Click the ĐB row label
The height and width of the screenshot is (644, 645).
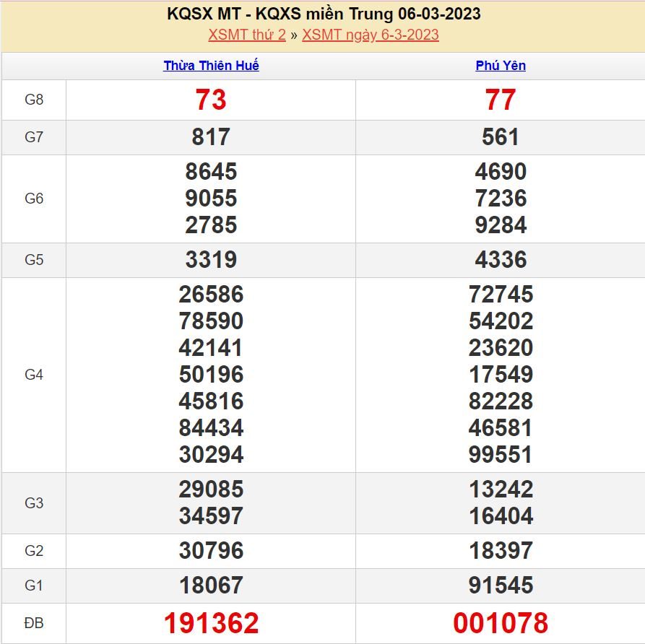coord(34,623)
